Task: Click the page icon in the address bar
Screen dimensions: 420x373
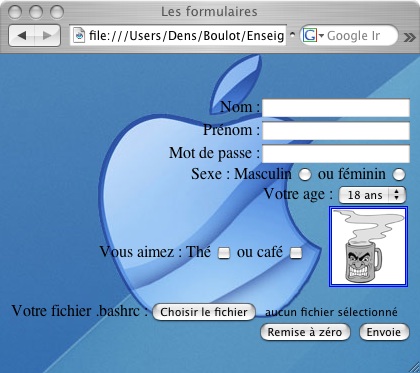Action: tap(79, 35)
